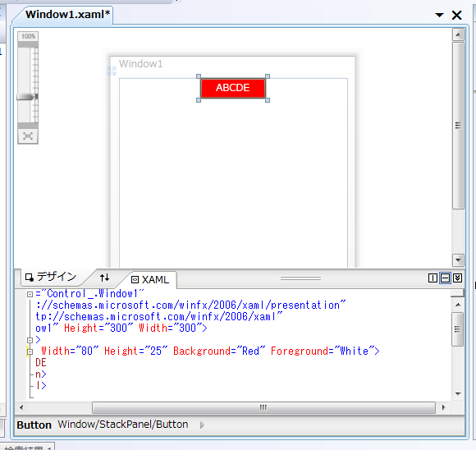Click the bold Button label in tag navigator
This screenshot has width=476, height=450.
coord(34,425)
